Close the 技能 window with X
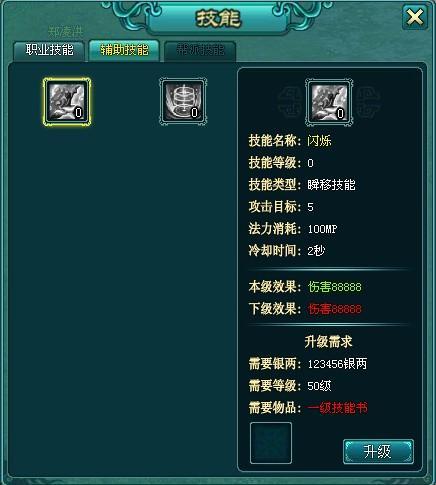This screenshot has width=436, height=485. (415, 17)
